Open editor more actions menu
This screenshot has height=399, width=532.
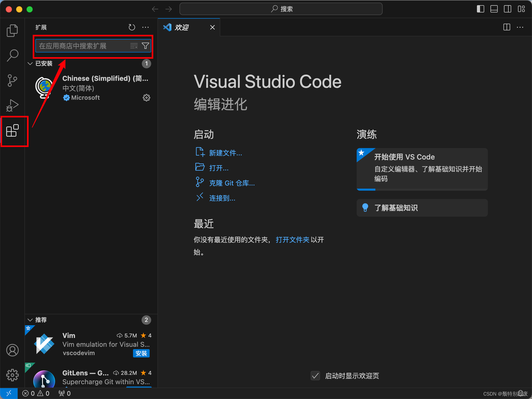(x=520, y=27)
